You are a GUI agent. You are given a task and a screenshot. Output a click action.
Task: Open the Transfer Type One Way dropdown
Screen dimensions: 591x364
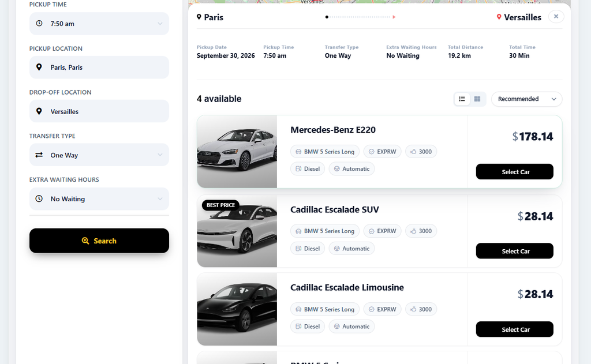coord(99,155)
